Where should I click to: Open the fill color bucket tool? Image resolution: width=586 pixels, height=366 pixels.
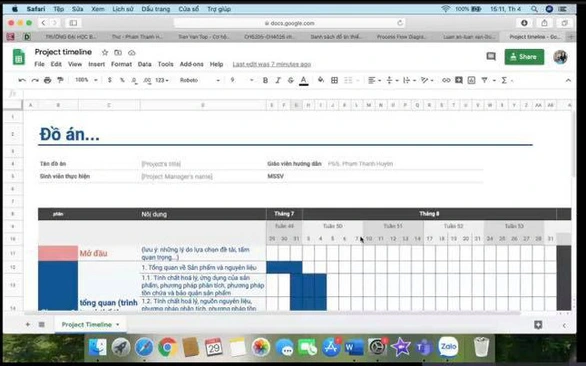[x=321, y=80]
